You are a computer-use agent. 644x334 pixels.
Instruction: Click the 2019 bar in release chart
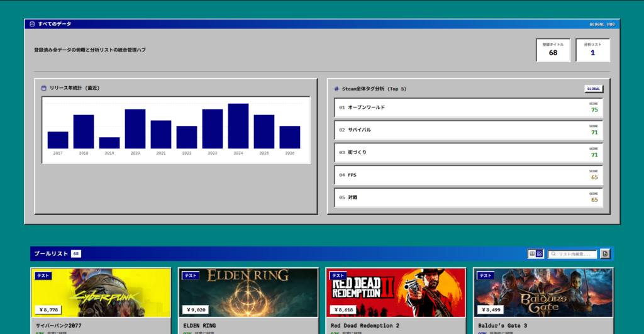pos(109,143)
